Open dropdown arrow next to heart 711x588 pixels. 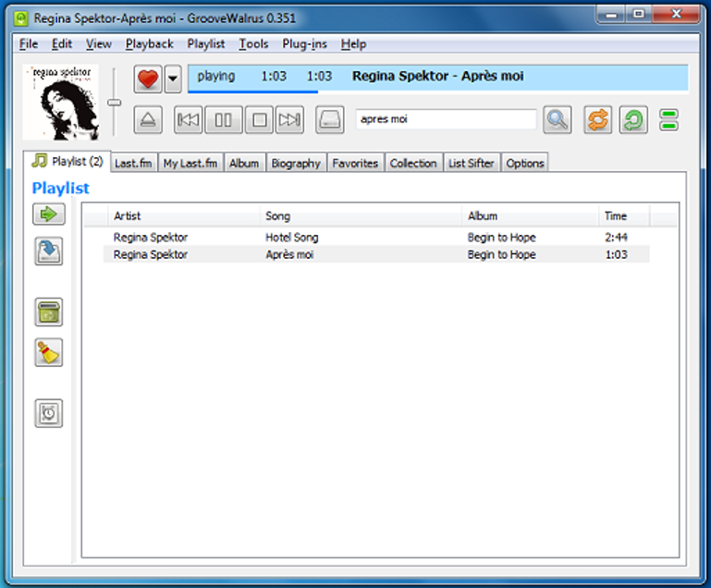173,79
